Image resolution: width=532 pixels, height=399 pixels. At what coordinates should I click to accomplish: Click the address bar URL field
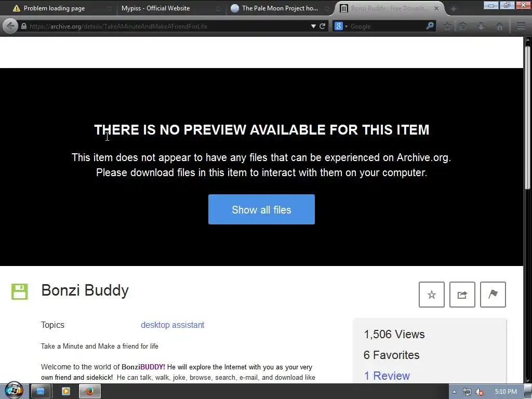coord(168,26)
